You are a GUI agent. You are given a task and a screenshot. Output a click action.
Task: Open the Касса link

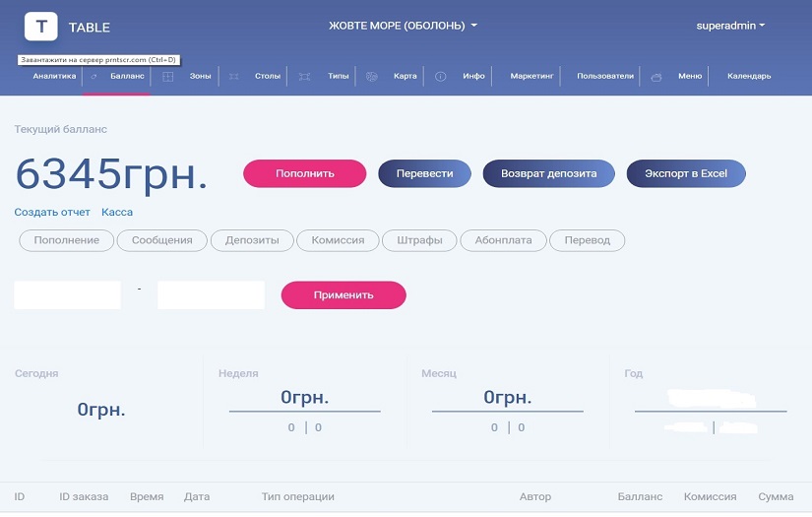[x=117, y=212]
